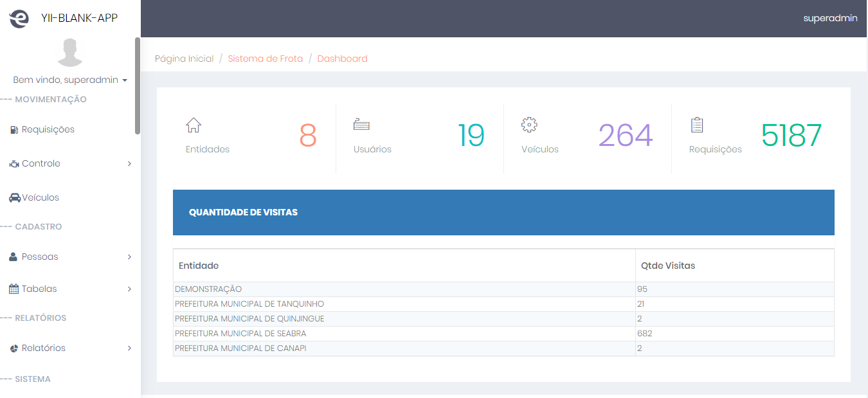Expand the Relatórios submenu chevron
Image resolution: width=868 pixels, height=398 pixels.
[129, 348]
